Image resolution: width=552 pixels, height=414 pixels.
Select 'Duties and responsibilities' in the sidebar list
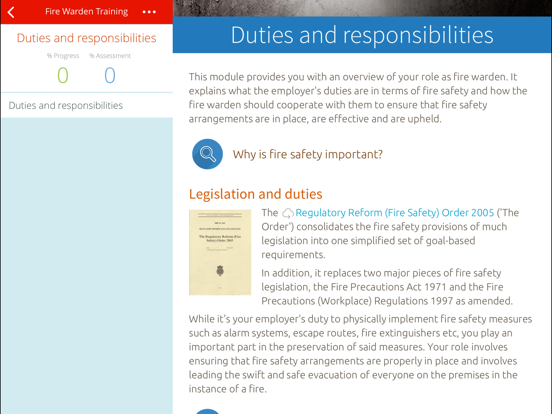[87, 105]
